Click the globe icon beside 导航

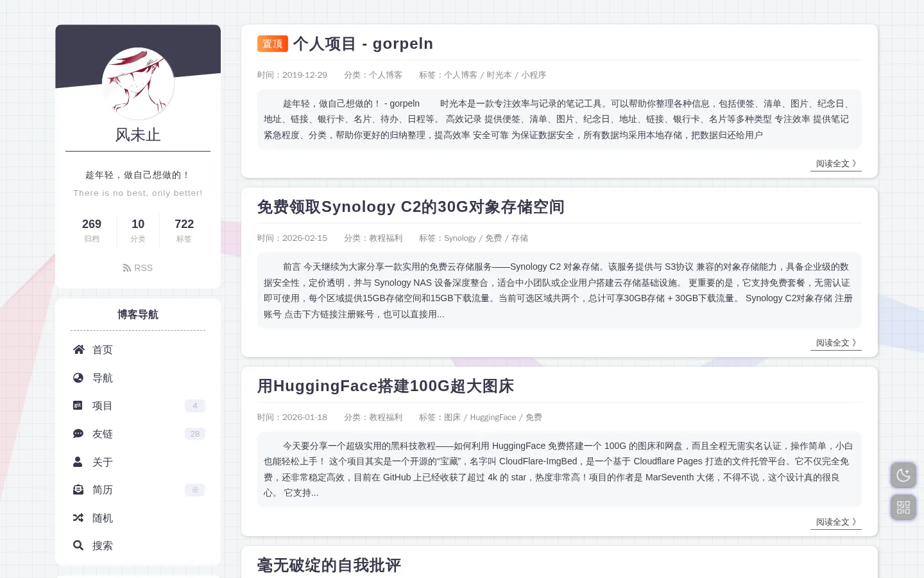click(78, 378)
